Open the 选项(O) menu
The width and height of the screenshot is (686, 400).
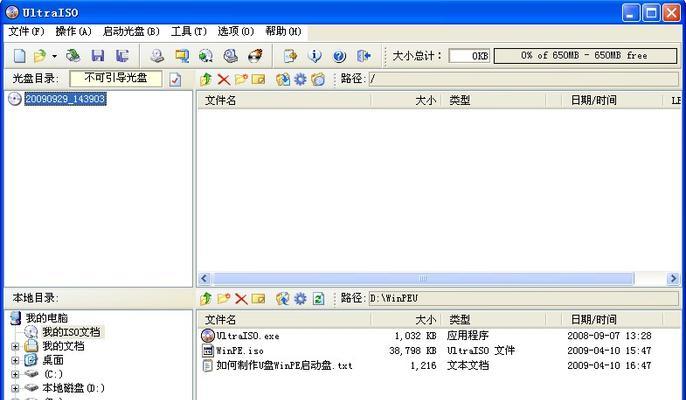click(x=235, y=32)
